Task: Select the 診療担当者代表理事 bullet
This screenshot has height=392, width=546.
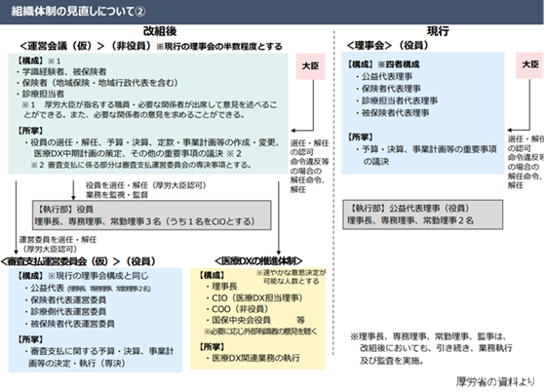Action: pyautogui.click(x=396, y=100)
